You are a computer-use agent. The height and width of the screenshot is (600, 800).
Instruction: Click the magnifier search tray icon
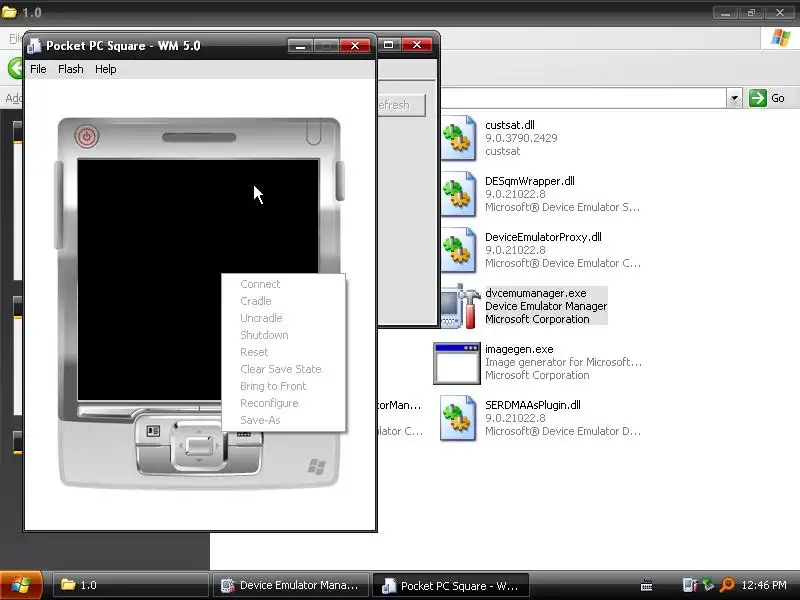point(727,585)
